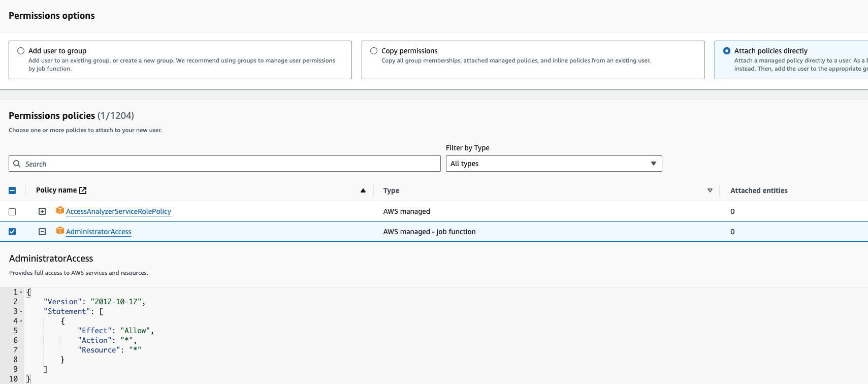Click the "Resource": "*" JSON line

pos(109,350)
